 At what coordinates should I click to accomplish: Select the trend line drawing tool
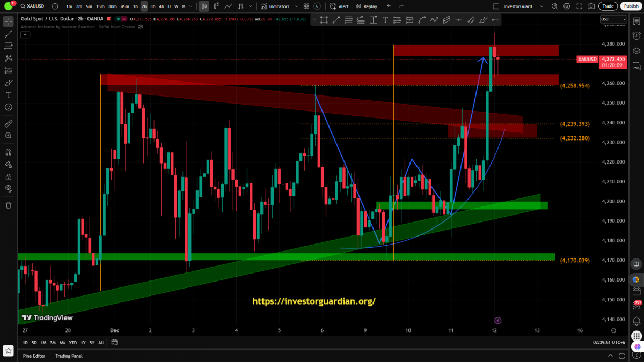(8, 34)
